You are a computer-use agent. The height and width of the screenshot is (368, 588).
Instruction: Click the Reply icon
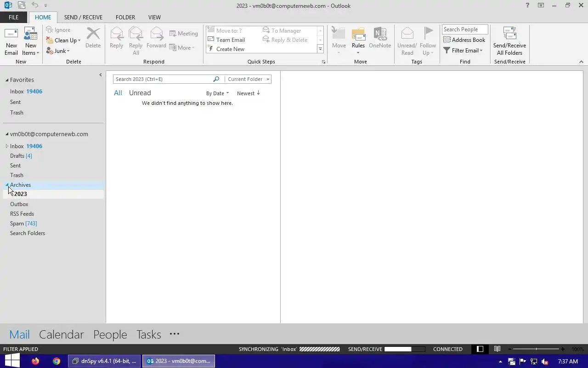(116, 38)
